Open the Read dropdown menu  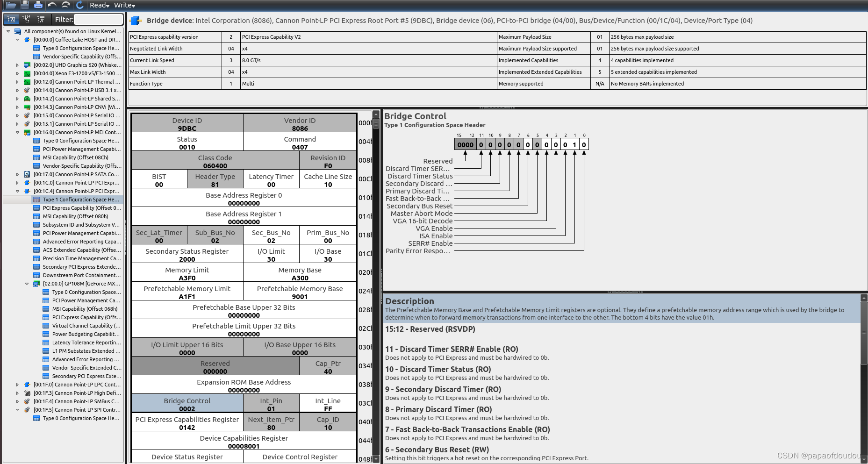[x=100, y=5]
